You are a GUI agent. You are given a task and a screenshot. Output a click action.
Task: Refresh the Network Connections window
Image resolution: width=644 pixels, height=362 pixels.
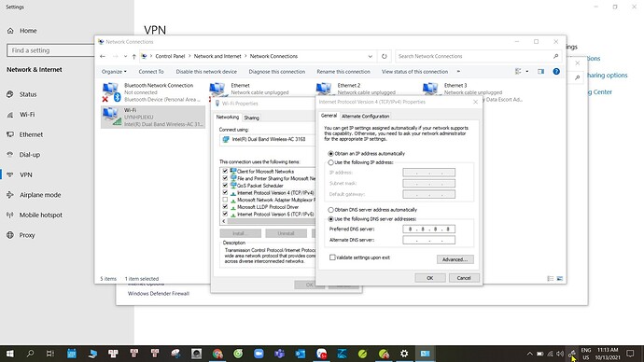pos(384,56)
